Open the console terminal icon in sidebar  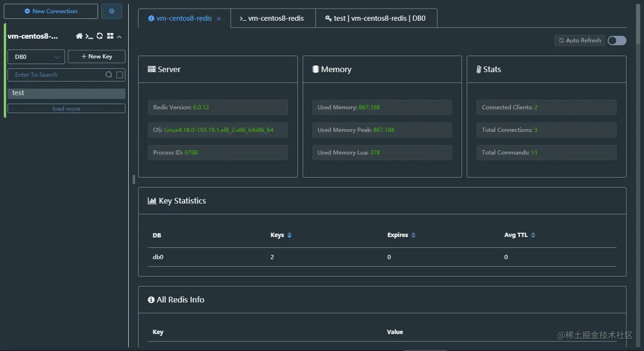tap(89, 36)
